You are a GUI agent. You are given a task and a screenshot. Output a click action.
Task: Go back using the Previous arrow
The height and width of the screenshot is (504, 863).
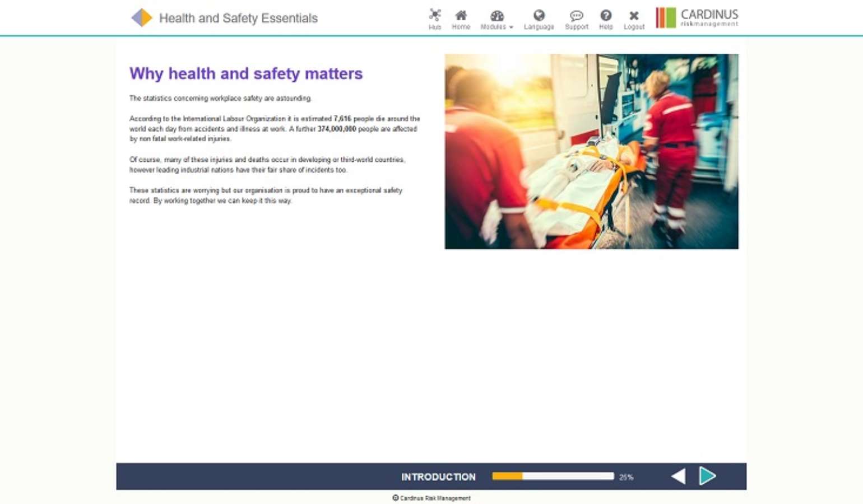678,476
